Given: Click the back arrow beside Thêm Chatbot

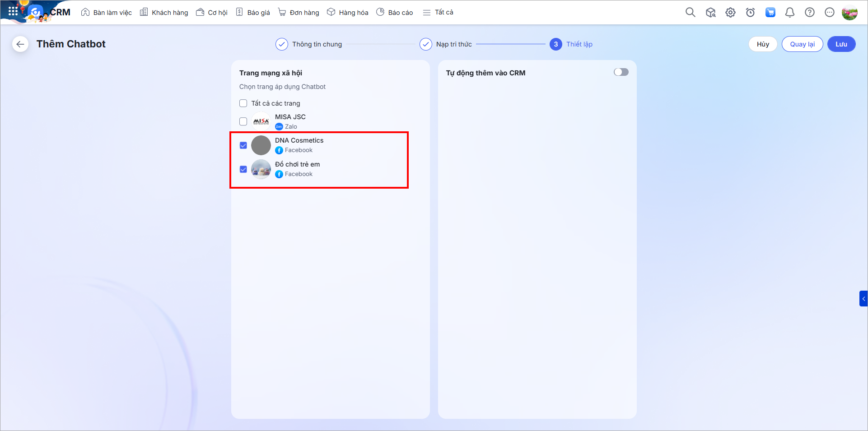Looking at the screenshot, I should (20, 44).
